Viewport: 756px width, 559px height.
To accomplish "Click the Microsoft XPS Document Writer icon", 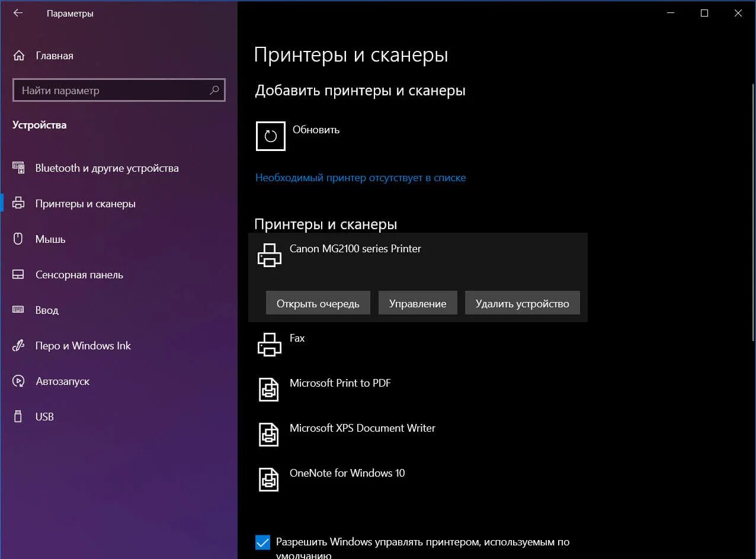I will pos(268,435).
